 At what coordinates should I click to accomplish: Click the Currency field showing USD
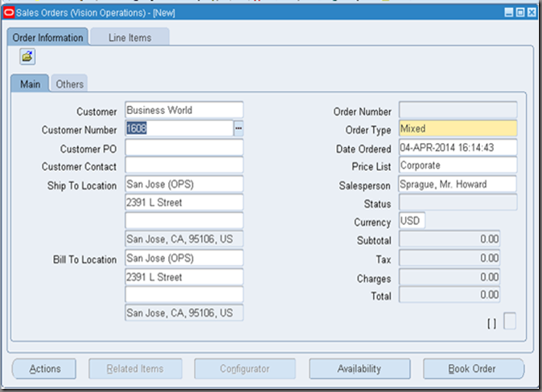[x=413, y=221]
